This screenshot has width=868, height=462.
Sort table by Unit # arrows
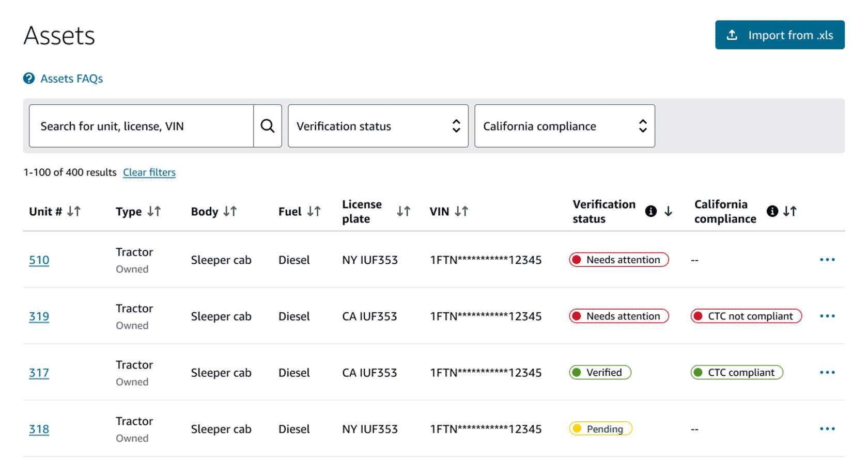[74, 212]
